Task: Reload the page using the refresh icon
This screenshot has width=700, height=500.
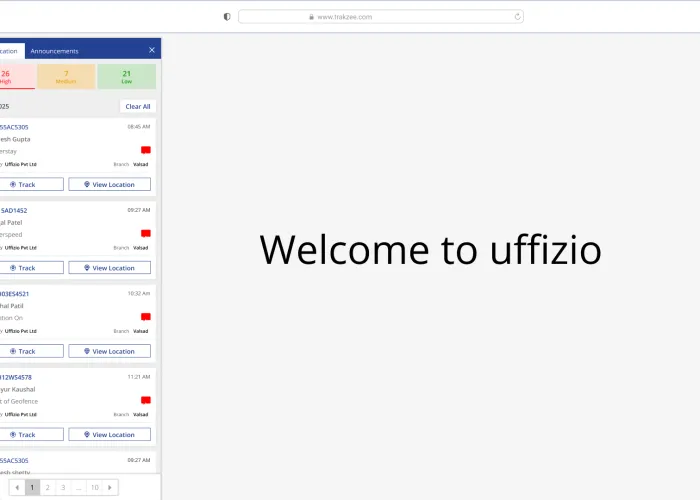Action: coord(517,16)
